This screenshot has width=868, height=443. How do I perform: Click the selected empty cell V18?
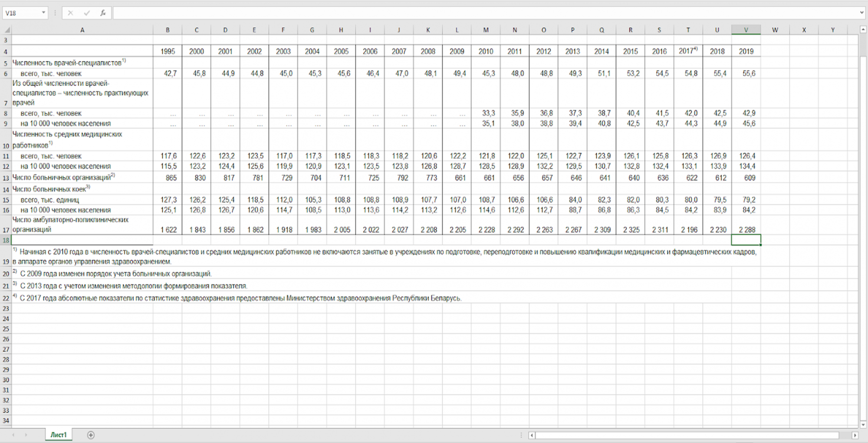coord(746,240)
